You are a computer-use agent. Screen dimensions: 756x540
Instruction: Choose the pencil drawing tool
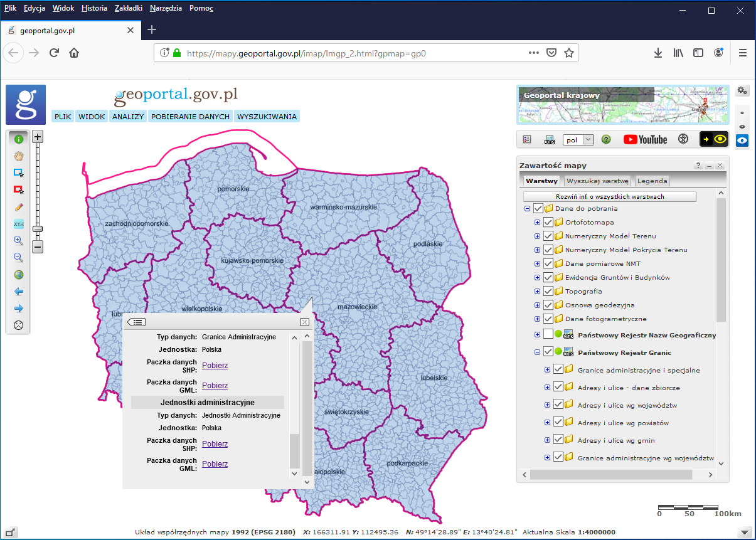coord(19,207)
